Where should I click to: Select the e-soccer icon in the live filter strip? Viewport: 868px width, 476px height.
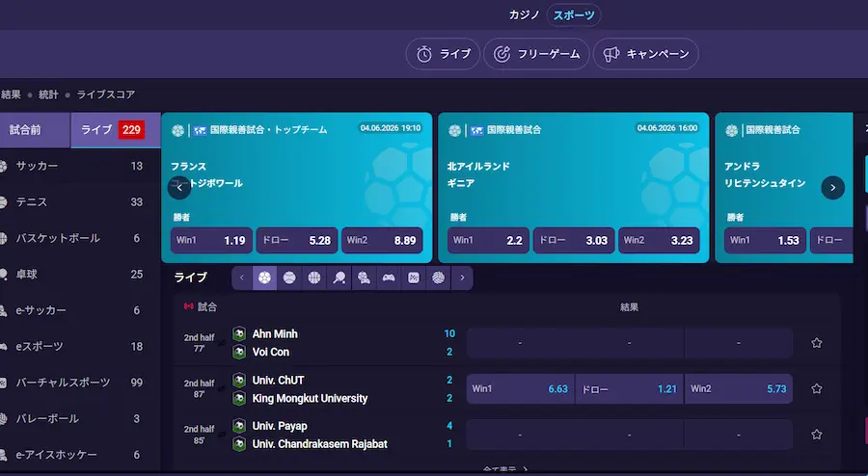tap(364, 278)
